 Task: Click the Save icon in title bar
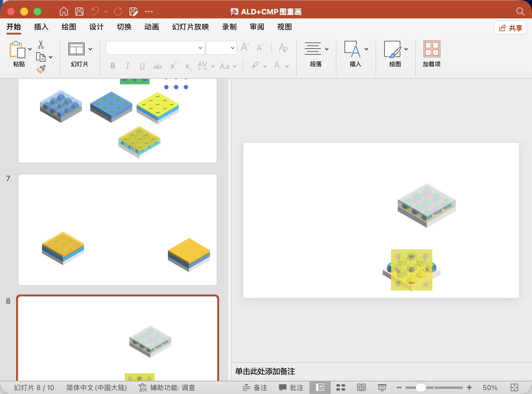(x=79, y=12)
